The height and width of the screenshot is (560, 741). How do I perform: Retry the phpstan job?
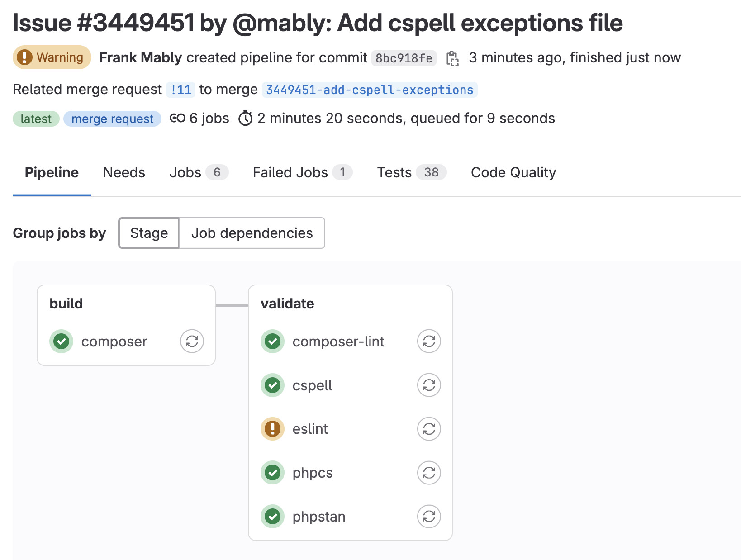pos(428,516)
